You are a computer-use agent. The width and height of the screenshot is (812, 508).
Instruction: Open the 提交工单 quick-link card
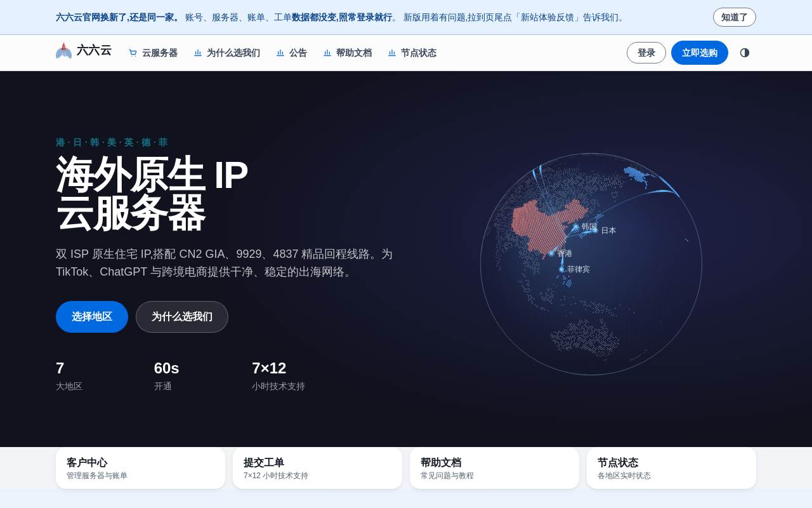pyautogui.click(x=317, y=468)
